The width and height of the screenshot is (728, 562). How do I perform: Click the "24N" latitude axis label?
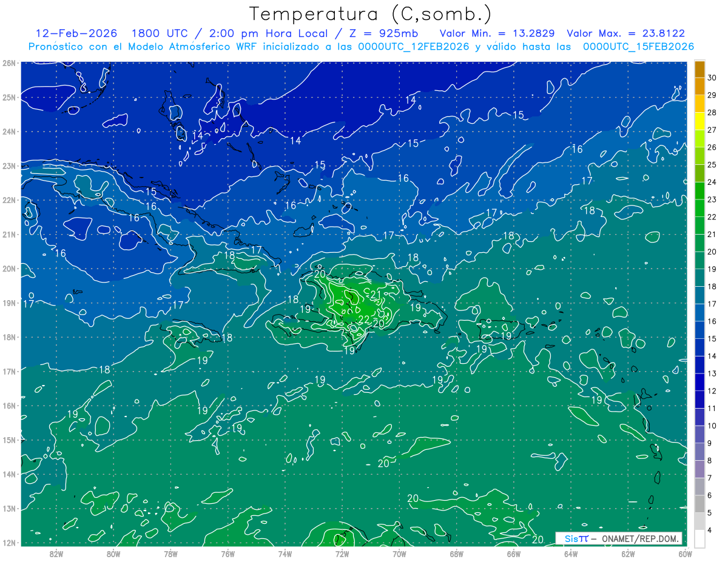[x=8, y=132]
